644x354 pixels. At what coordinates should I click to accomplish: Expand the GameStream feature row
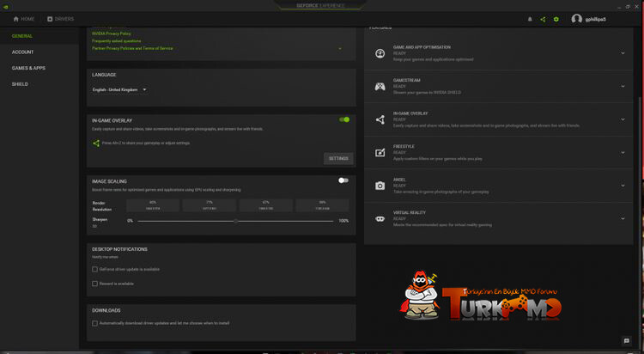pos(623,86)
